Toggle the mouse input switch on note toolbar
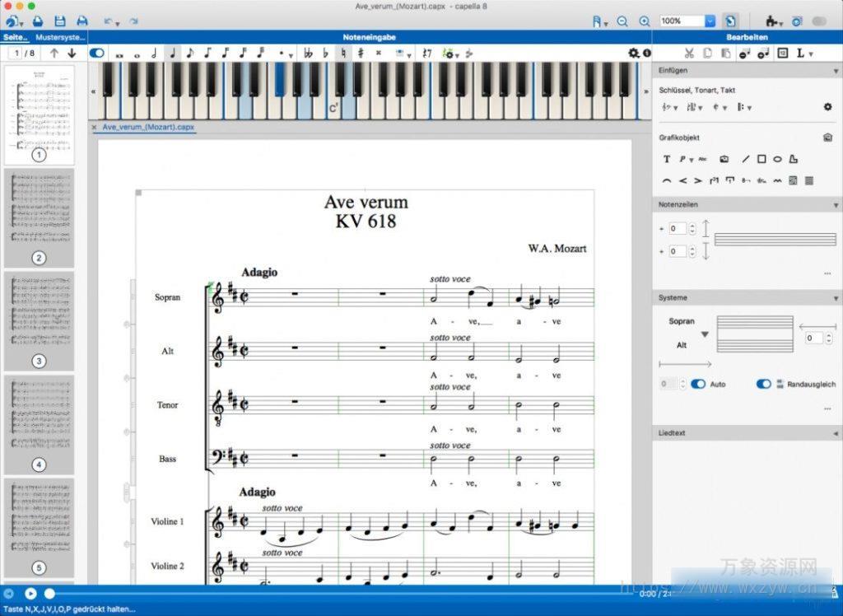The height and width of the screenshot is (616, 843). (97, 52)
